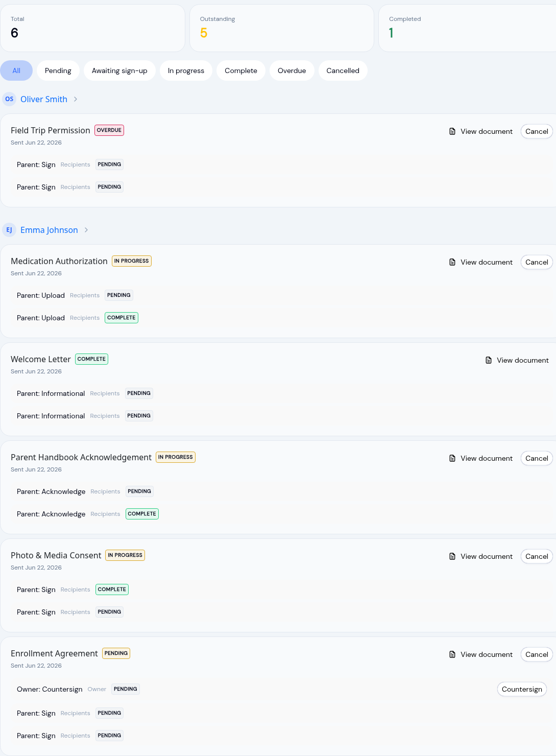Click the EJ avatar for Emma Johnson
The width and height of the screenshot is (556, 756).
click(x=9, y=230)
